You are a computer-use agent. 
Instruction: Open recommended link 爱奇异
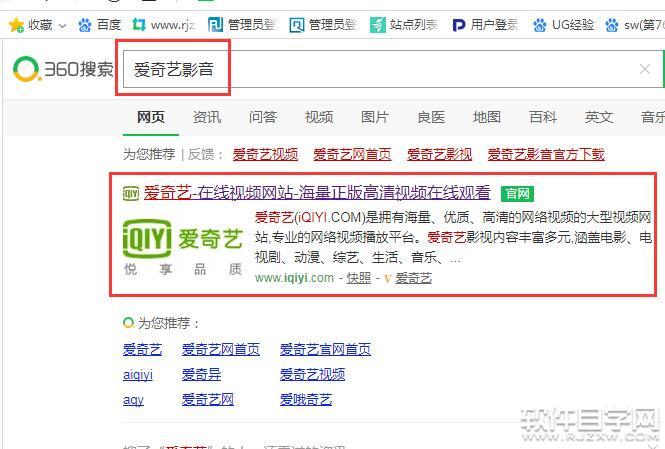click(201, 375)
